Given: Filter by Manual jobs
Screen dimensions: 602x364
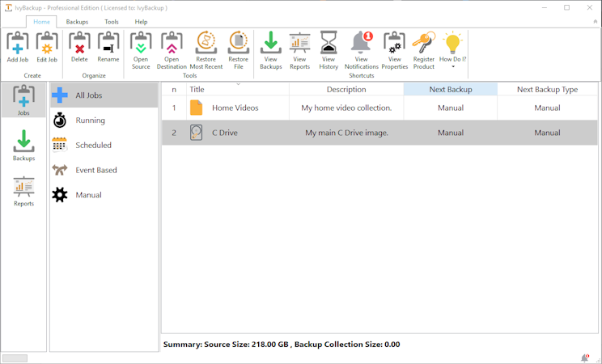Looking at the screenshot, I should click(104, 195).
